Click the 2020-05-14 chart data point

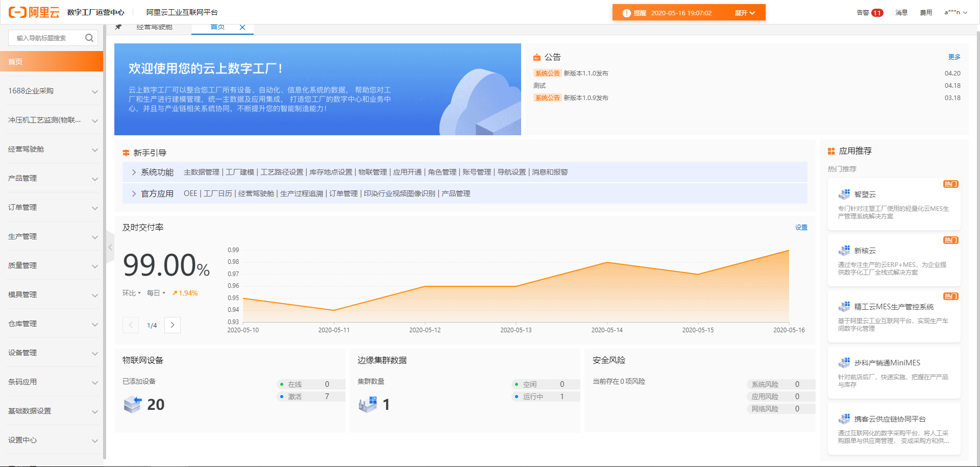tap(607, 262)
